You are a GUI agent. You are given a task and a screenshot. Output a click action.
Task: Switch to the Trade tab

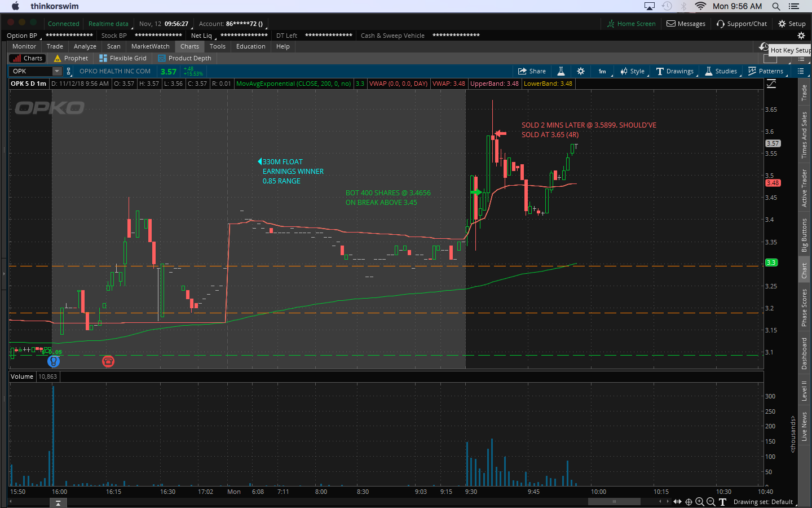(55, 46)
